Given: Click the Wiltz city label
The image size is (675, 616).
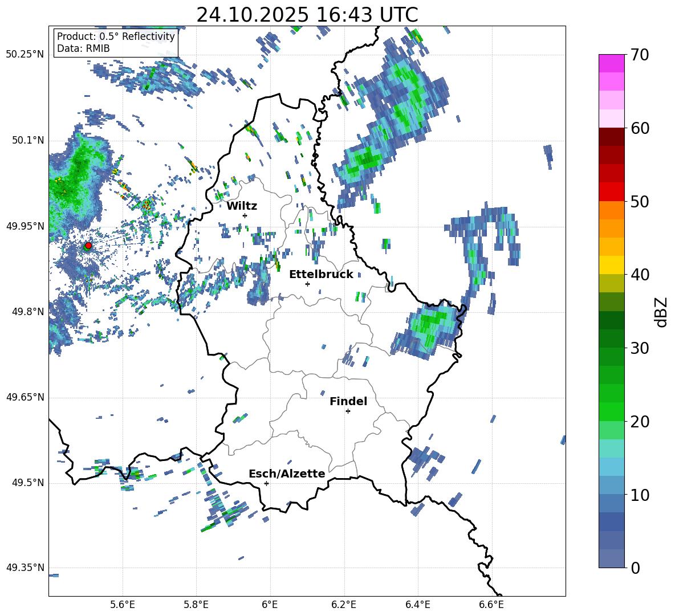Looking at the screenshot, I should coord(242,206).
